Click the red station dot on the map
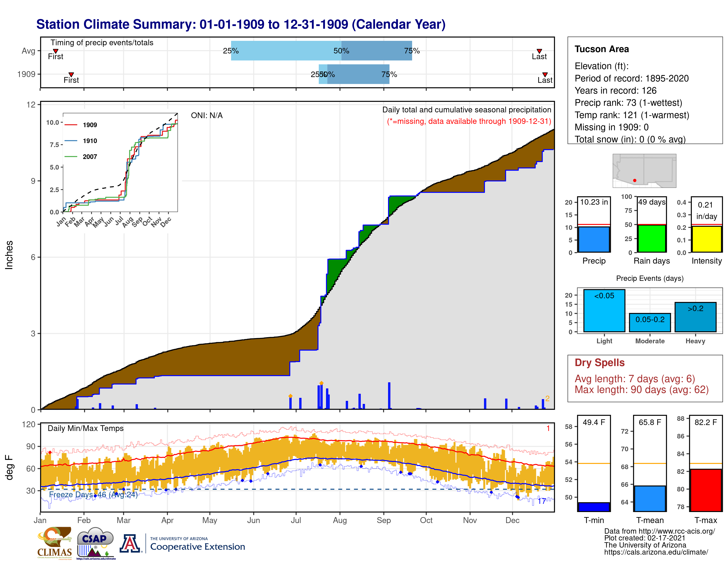728x563 pixels. (635, 180)
